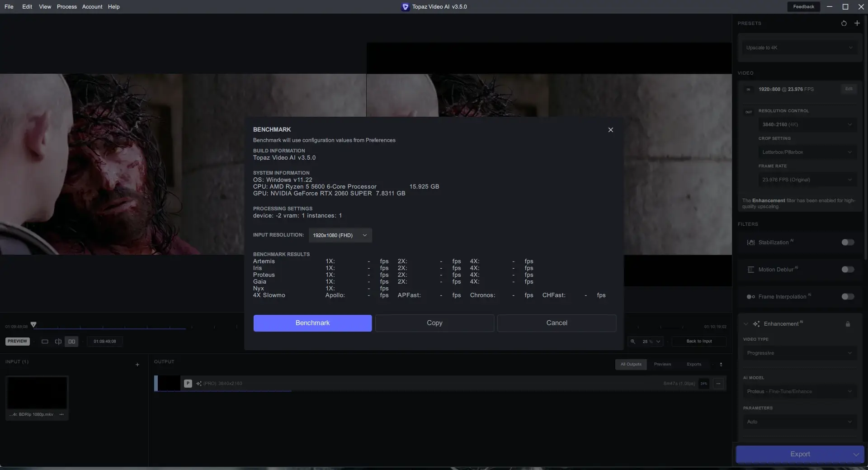The height and width of the screenshot is (470, 868).
Task: Select the All Outputs tab
Action: tap(631, 365)
